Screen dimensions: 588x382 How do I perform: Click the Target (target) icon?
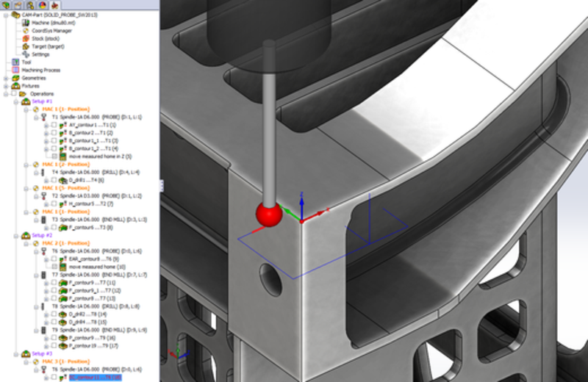26,46
